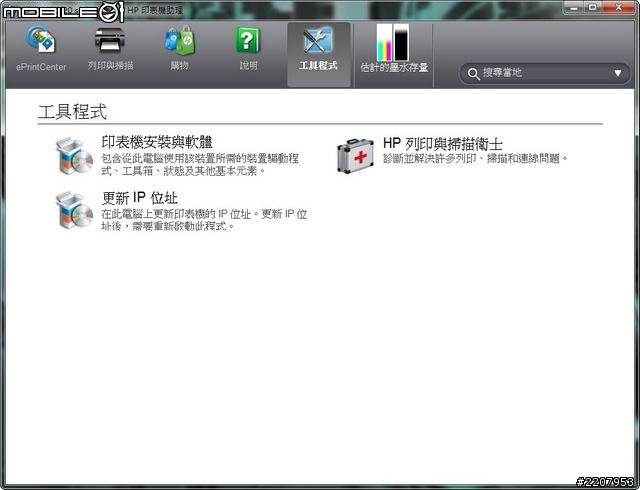Expand the search dropdown arrow
640x490 pixels.
point(618,73)
